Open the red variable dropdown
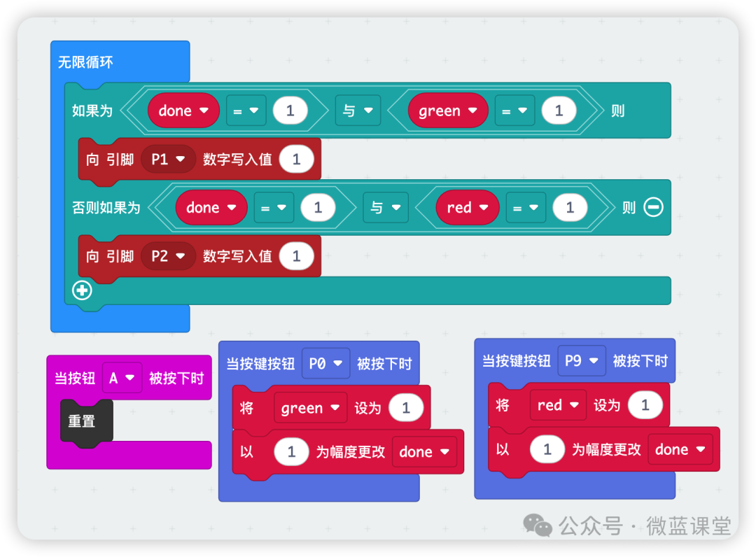This screenshot has height=557, width=756. (x=467, y=208)
